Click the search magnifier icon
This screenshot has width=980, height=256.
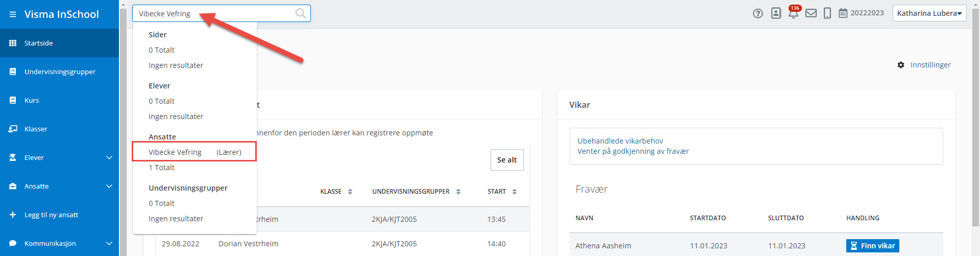301,13
